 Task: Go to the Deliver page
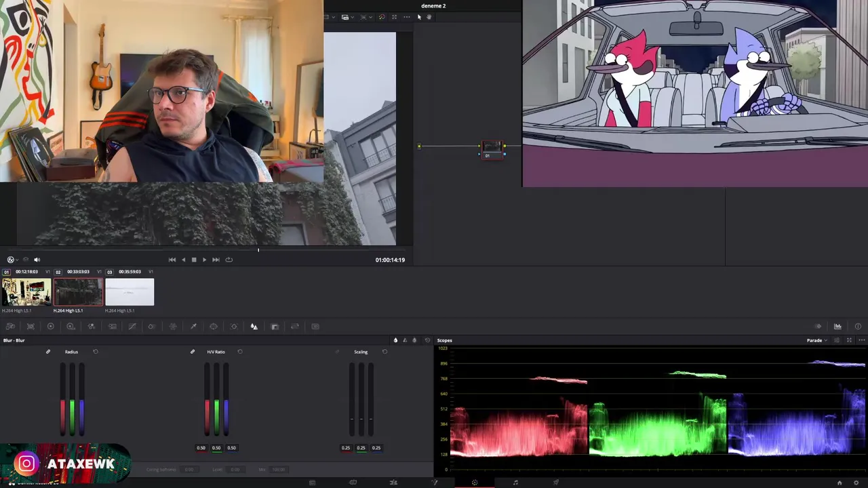(556, 483)
